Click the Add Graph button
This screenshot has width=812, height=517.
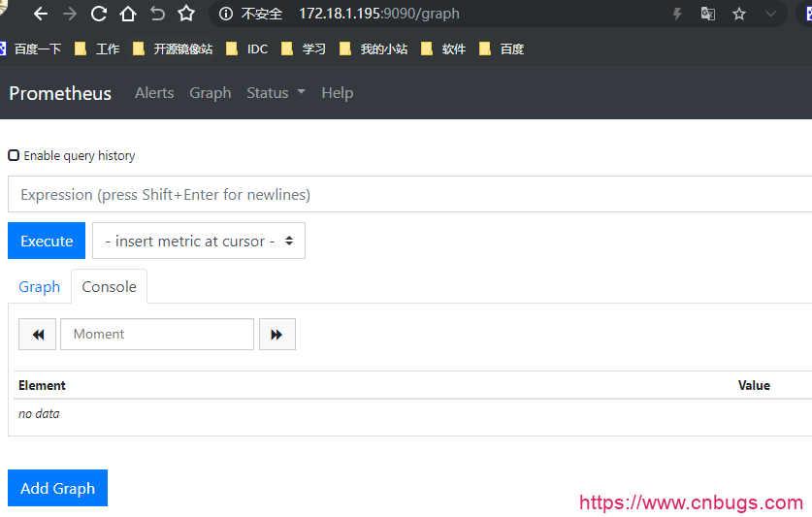click(x=57, y=488)
